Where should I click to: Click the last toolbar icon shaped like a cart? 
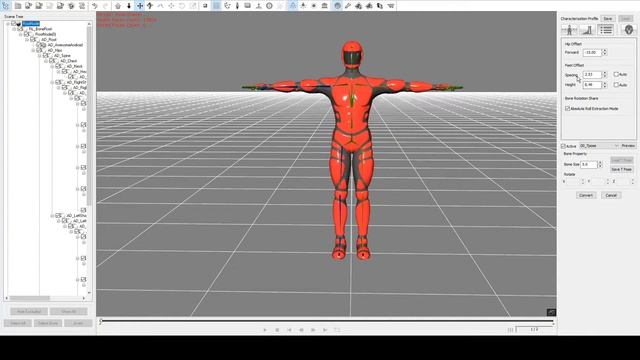coord(391,6)
